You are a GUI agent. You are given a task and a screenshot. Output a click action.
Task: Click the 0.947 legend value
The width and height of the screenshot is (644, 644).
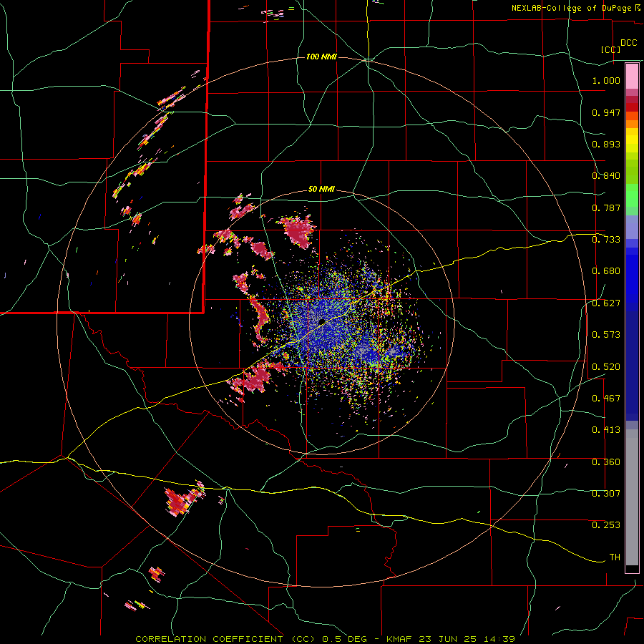pyautogui.click(x=606, y=112)
